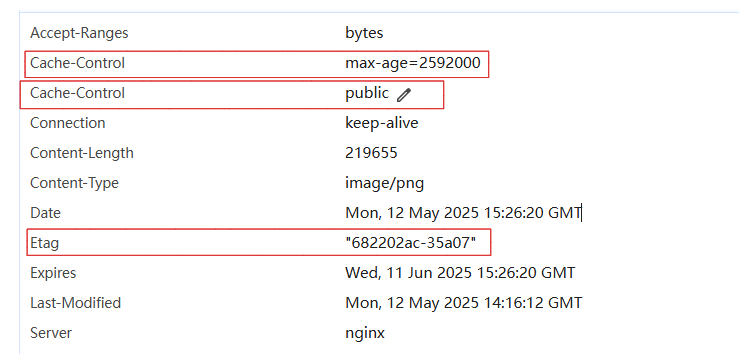Click the keep-alive value

(x=382, y=123)
